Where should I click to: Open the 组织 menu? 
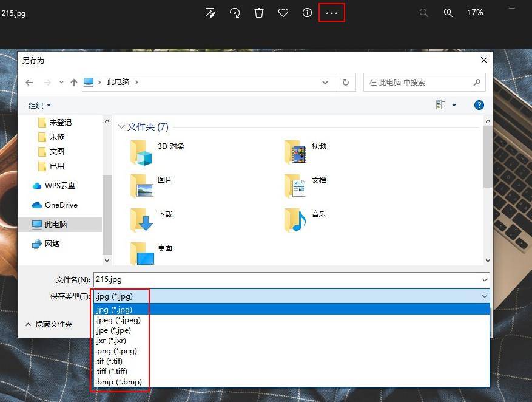(x=39, y=105)
